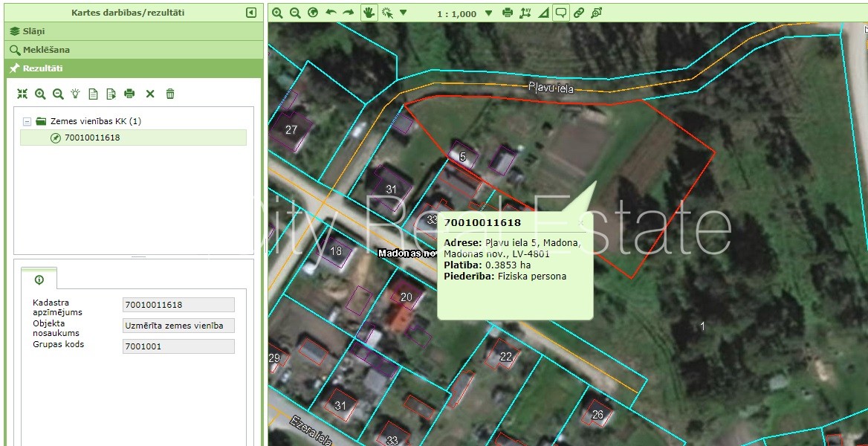Select result item 70010011618 in the tree
The height and width of the screenshot is (446, 868).
pyautogui.click(x=92, y=138)
